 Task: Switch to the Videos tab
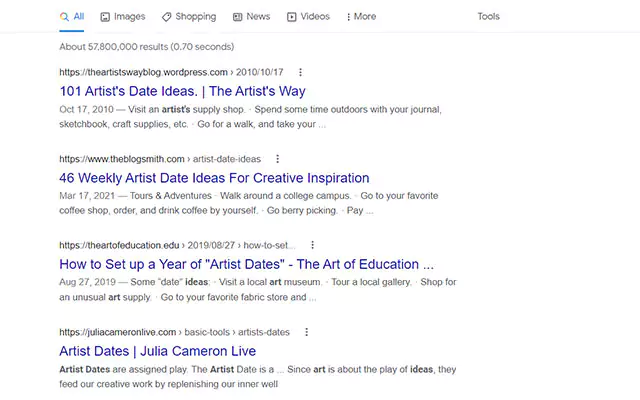315,17
